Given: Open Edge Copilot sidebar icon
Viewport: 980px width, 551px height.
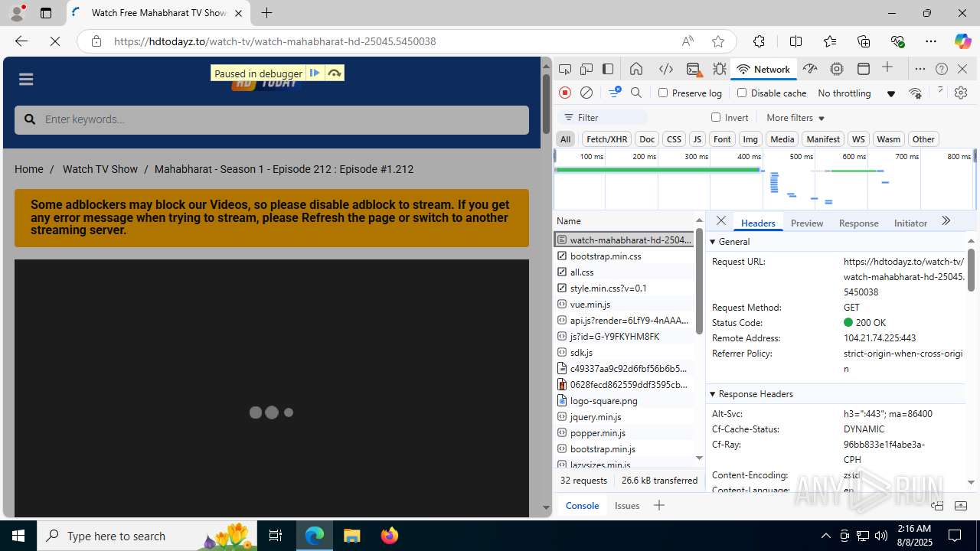Looking at the screenshot, I should click(x=962, y=41).
